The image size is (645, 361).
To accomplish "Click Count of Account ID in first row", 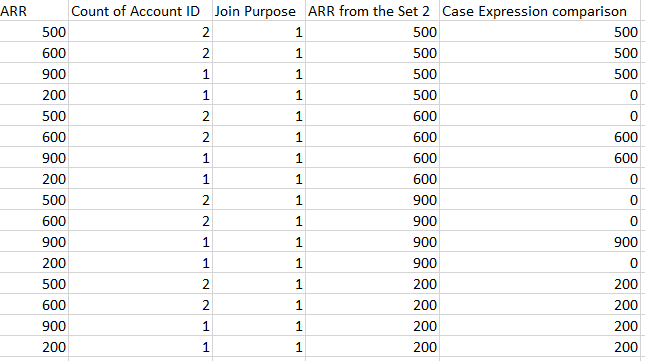I will pos(140,32).
